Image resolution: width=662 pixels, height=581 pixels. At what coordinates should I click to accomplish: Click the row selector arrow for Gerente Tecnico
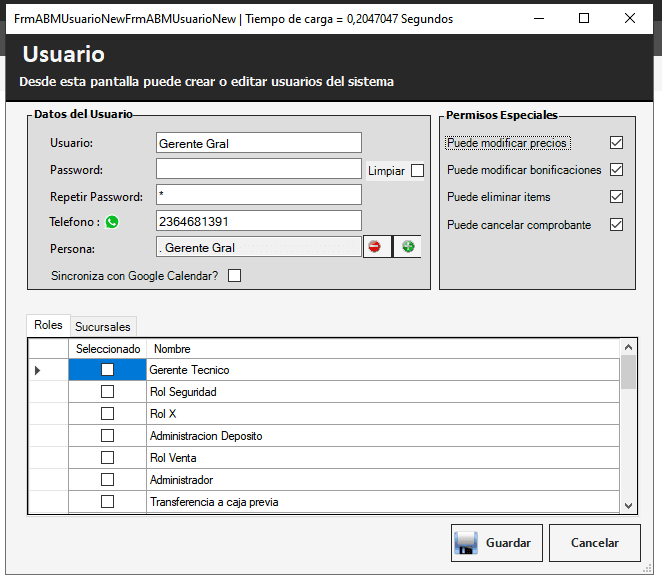[39, 370]
